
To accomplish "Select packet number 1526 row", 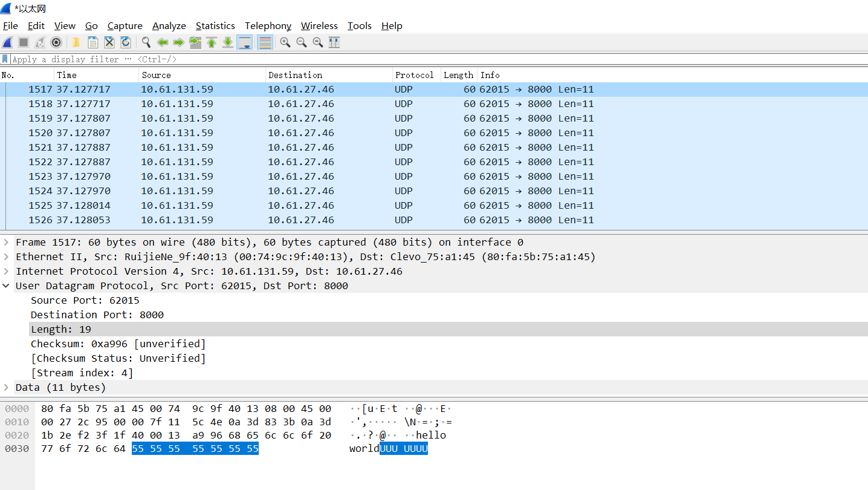I will [x=434, y=220].
